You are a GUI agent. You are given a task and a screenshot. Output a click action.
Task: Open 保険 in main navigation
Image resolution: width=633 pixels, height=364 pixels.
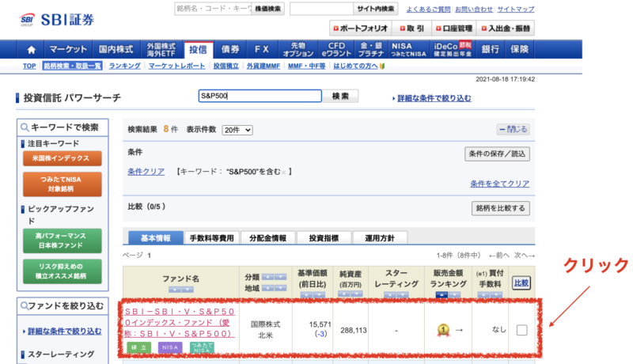520,50
